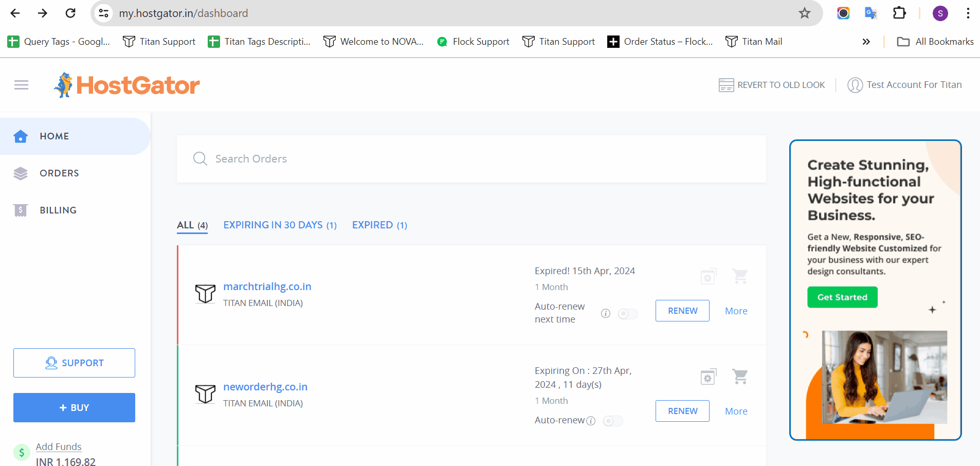Go to HOME in the sidebar
This screenshot has height=466, width=980.
point(75,136)
